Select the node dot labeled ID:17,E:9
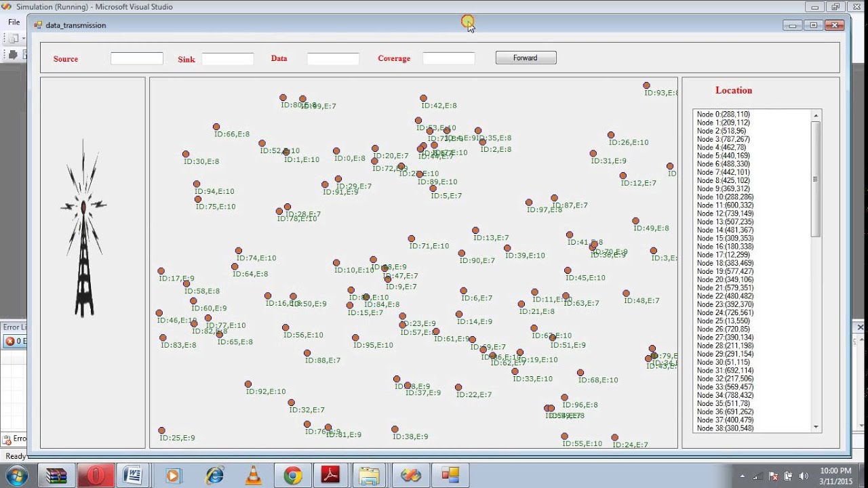Image resolution: width=868 pixels, height=488 pixels. (161, 271)
